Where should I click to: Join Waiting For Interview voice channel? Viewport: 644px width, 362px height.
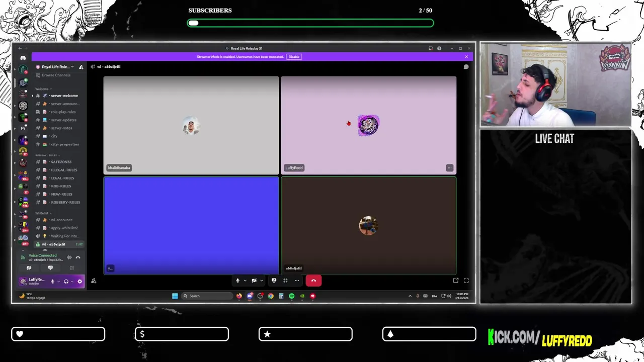(59, 236)
